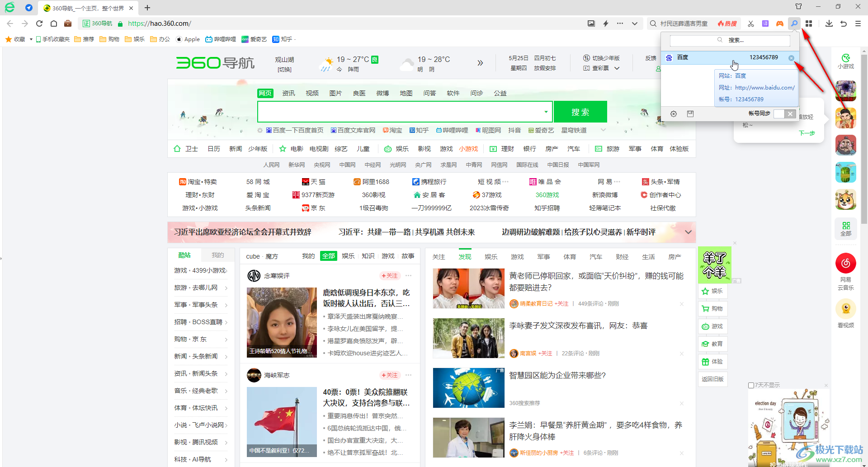Image resolution: width=868 pixels, height=467 pixels.
Task: Open the purple translate extension icon
Action: click(x=765, y=24)
